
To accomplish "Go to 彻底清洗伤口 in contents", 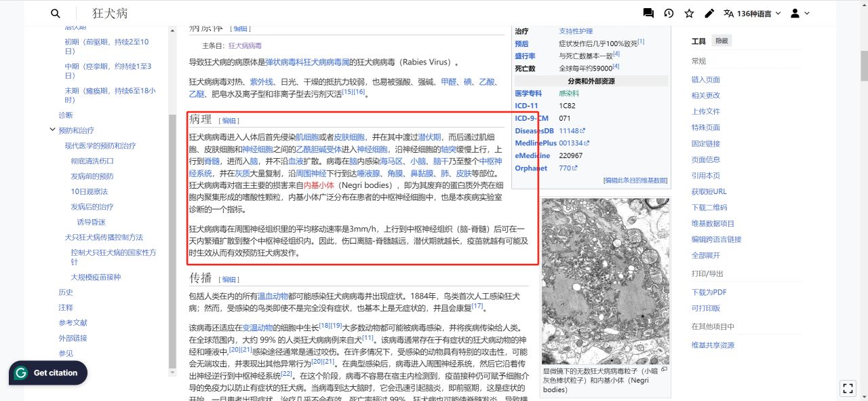I will click(x=92, y=161).
